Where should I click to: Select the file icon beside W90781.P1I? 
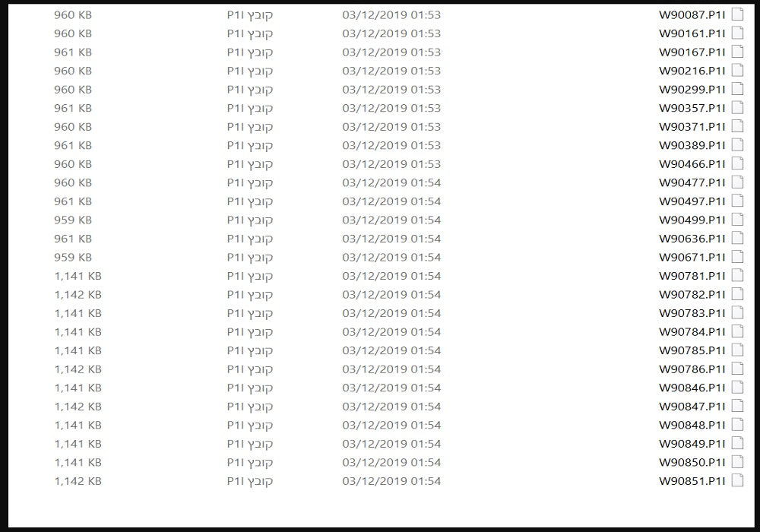[x=737, y=276]
